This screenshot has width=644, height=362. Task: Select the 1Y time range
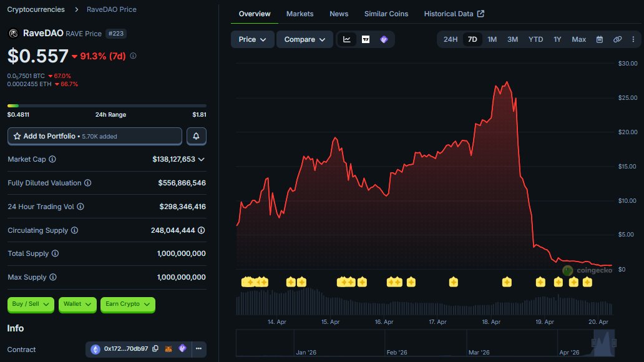[557, 39]
